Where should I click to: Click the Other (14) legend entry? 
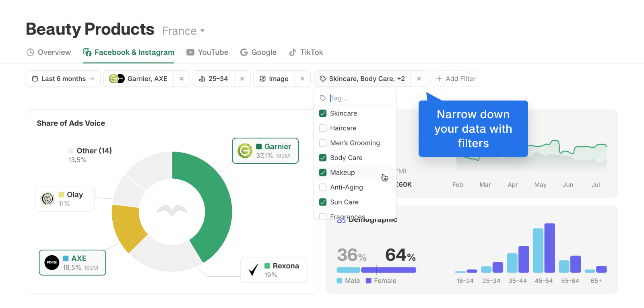pos(90,155)
